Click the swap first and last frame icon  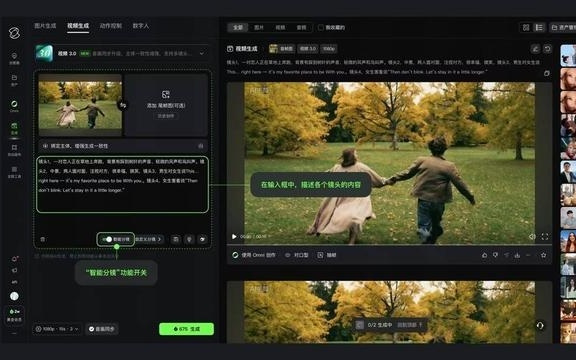coord(123,105)
